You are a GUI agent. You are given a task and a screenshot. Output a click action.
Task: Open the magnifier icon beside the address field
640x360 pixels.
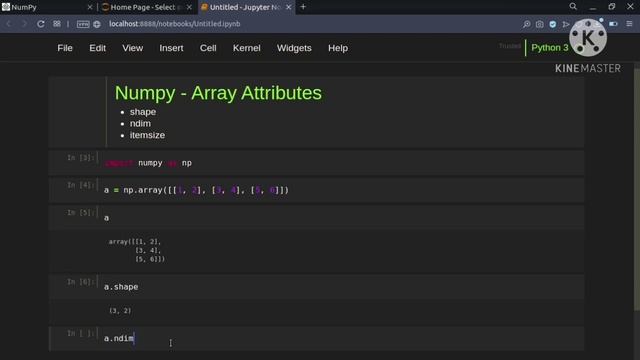click(x=527, y=24)
